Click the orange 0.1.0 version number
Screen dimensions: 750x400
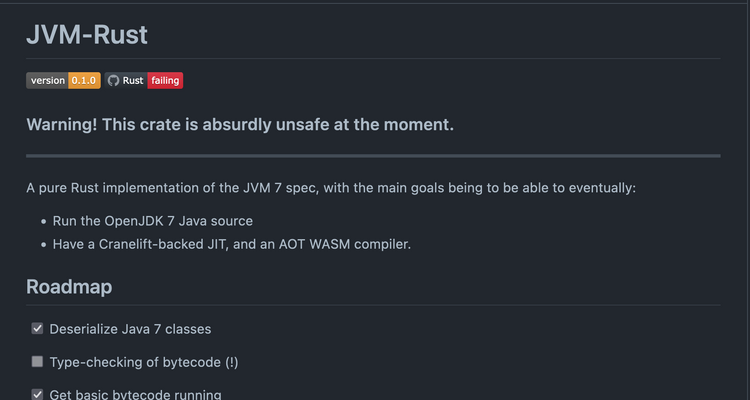pyautogui.click(x=84, y=80)
